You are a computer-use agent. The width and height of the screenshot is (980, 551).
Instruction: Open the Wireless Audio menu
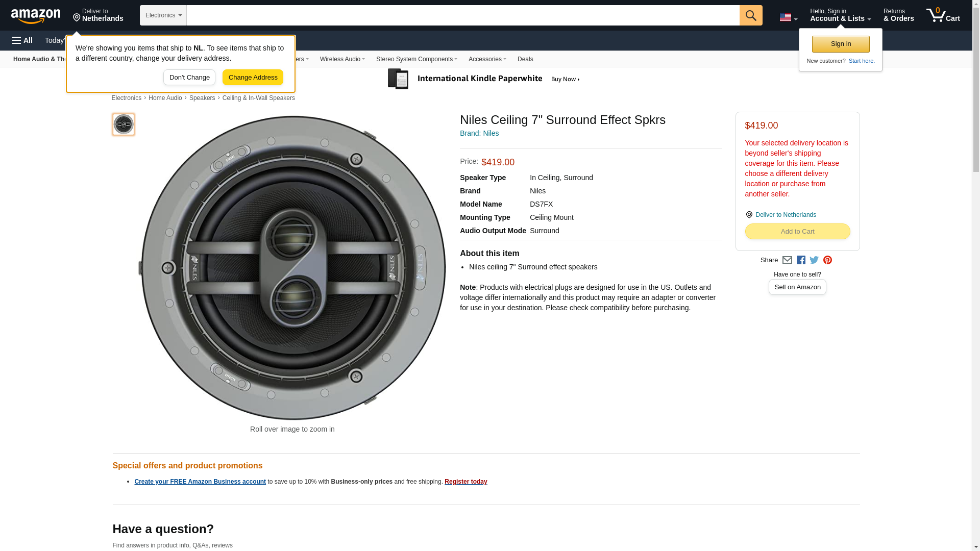tap(342, 59)
